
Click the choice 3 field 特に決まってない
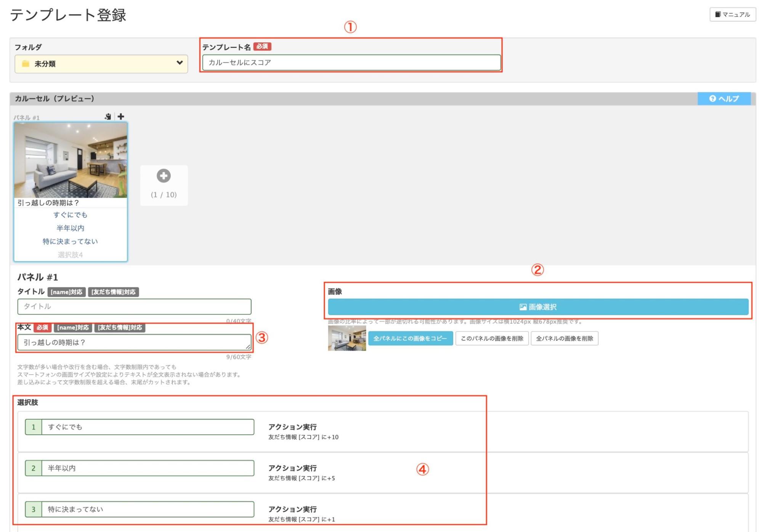pyautogui.click(x=147, y=509)
